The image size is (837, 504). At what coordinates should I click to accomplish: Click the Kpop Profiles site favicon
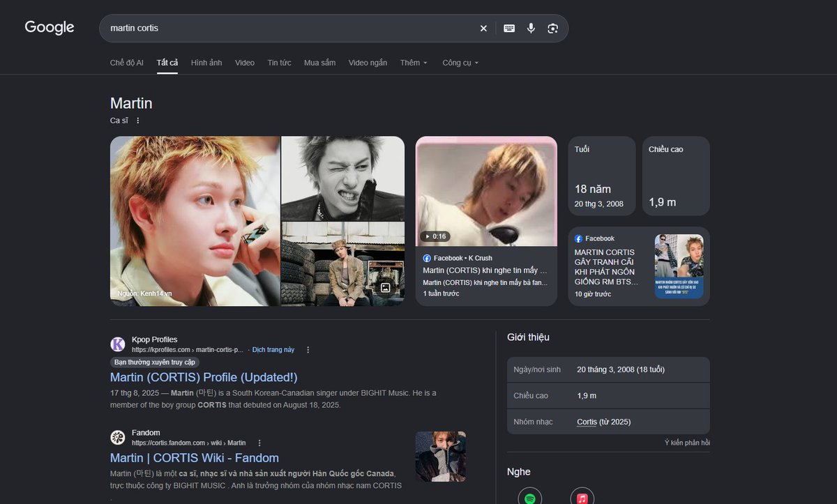(118, 344)
